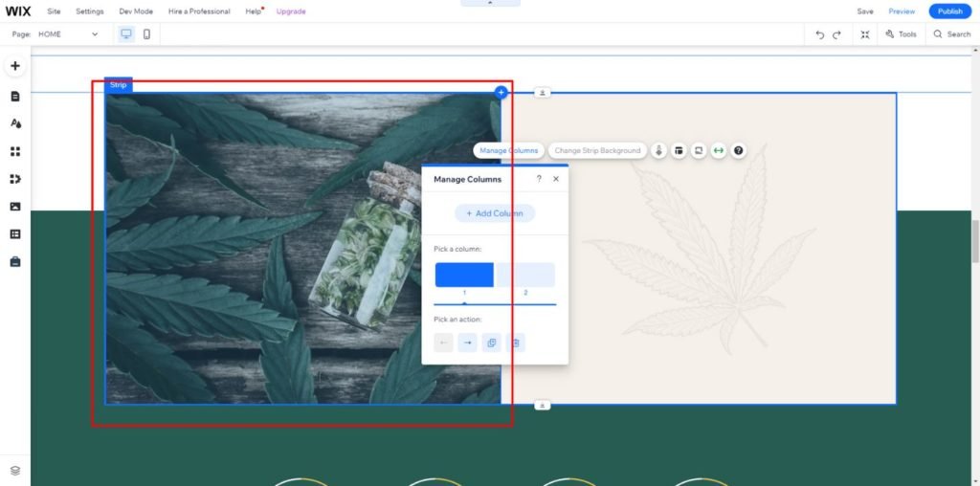Click the bottom strip stretch handle

[x=542, y=406]
